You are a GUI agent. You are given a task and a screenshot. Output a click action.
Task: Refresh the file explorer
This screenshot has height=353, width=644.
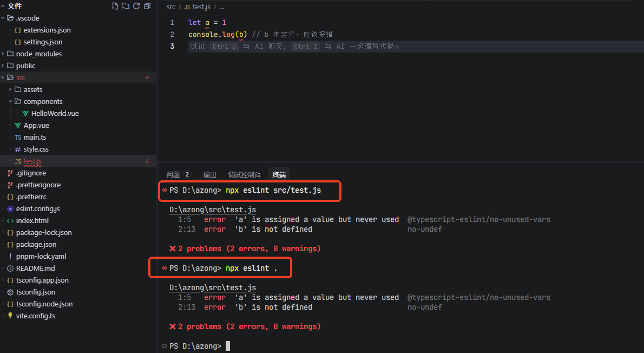coord(136,6)
